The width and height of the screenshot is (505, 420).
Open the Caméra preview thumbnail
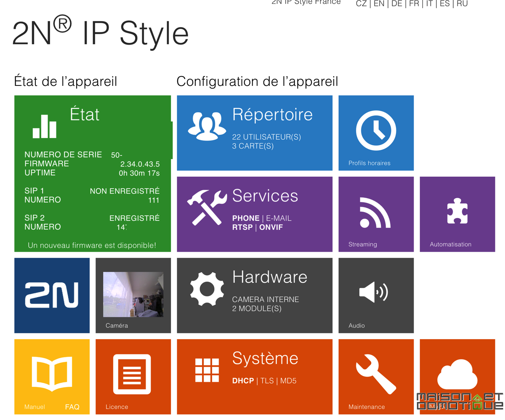click(x=133, y=295)
